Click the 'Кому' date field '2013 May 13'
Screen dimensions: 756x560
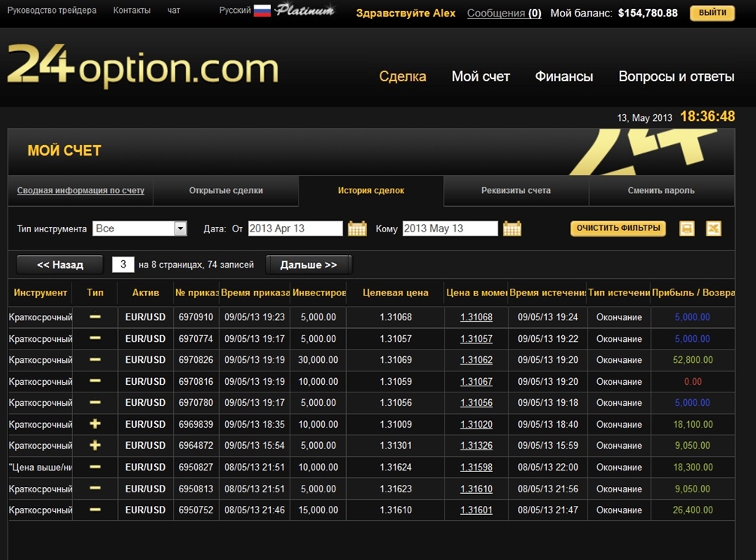coord(450,229)
